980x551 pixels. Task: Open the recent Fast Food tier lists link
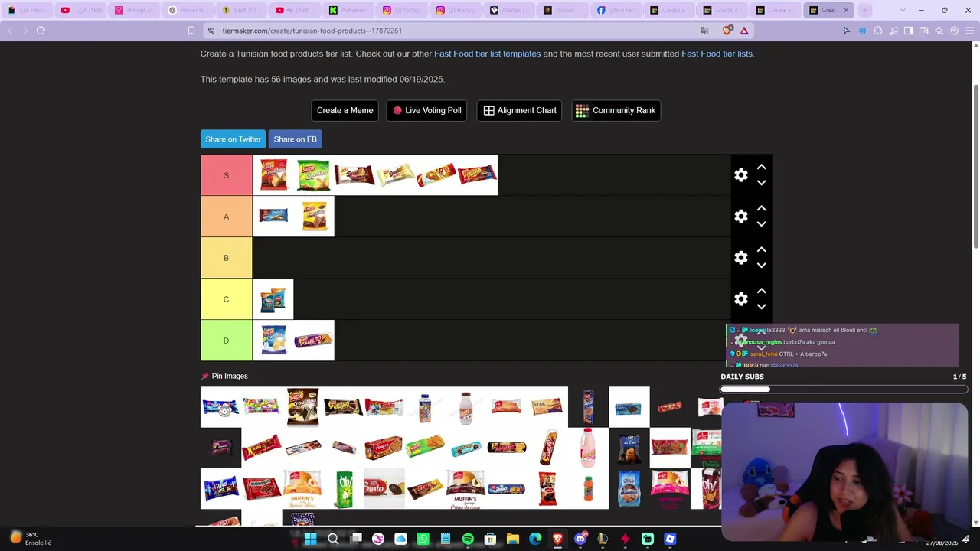(x=717, y=54)
